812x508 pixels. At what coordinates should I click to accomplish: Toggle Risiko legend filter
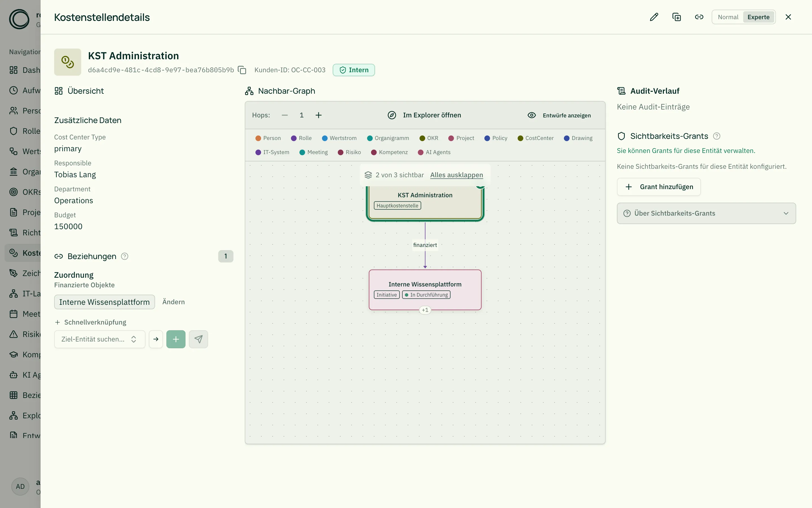349,152
